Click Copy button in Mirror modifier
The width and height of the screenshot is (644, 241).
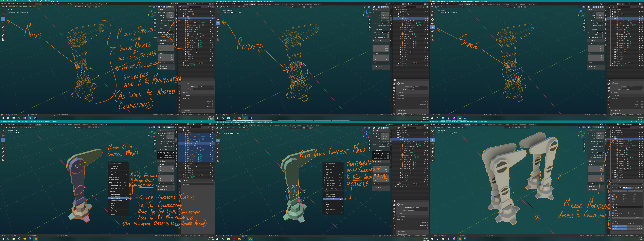(635, 191)
